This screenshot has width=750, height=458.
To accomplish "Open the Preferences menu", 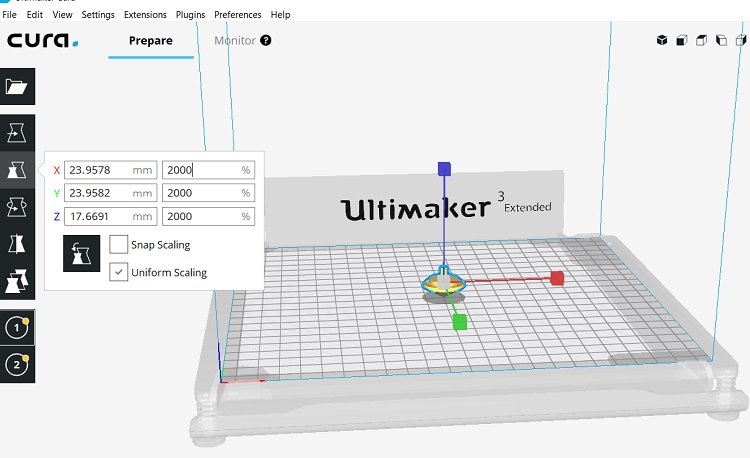I will click(238, 15).
